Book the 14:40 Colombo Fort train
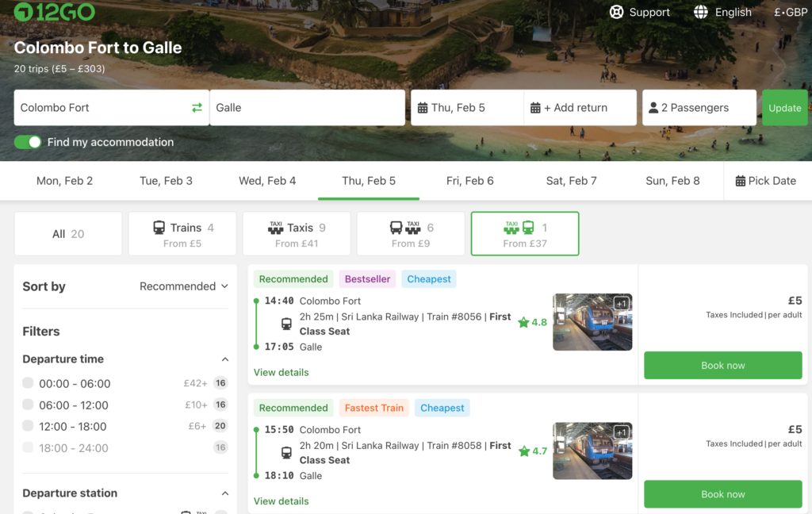 click(722, 366)
